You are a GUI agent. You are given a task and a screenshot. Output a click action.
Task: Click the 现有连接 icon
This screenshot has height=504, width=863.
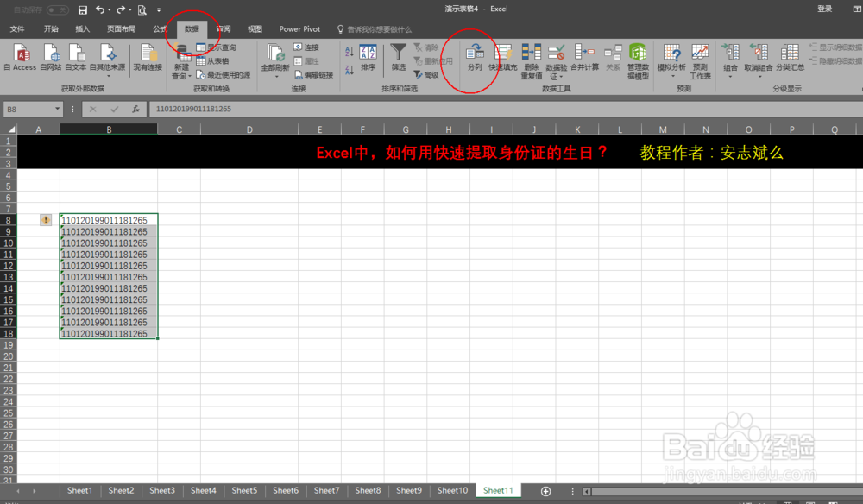point(148,57)
